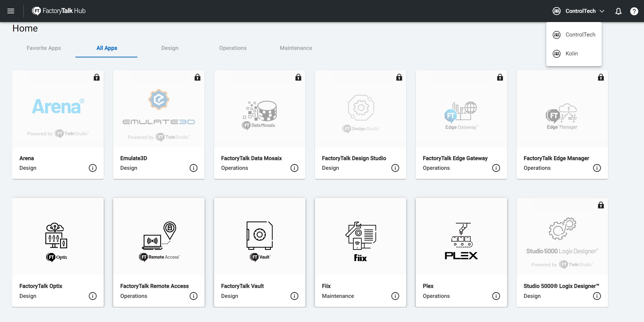Click the lock icon on Arena card

tap(97, 77)
